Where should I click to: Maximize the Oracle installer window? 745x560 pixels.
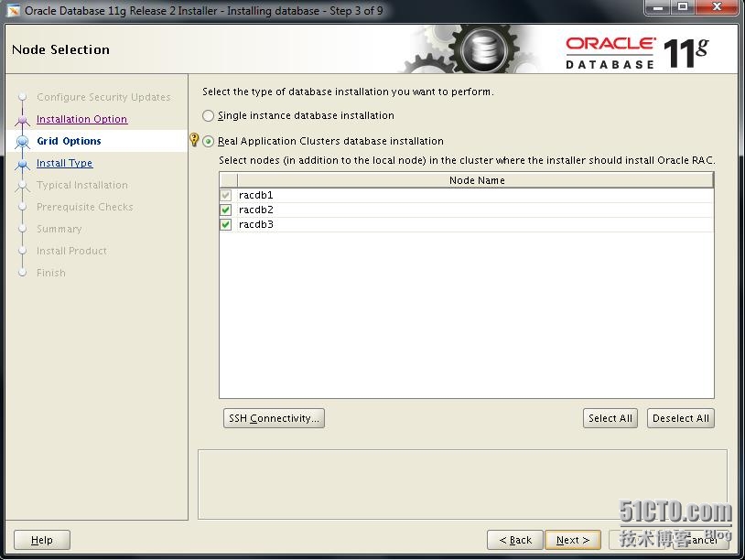(683, 7)
